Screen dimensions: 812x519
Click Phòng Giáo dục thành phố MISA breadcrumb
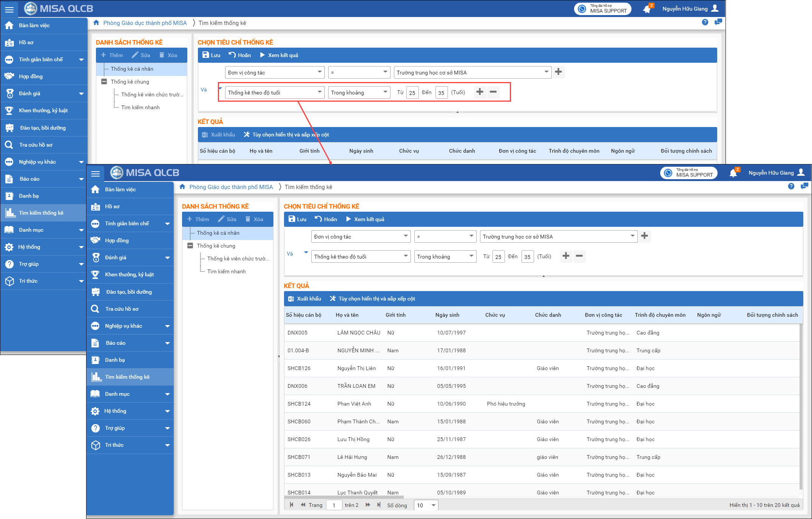(x=231, y=187)
